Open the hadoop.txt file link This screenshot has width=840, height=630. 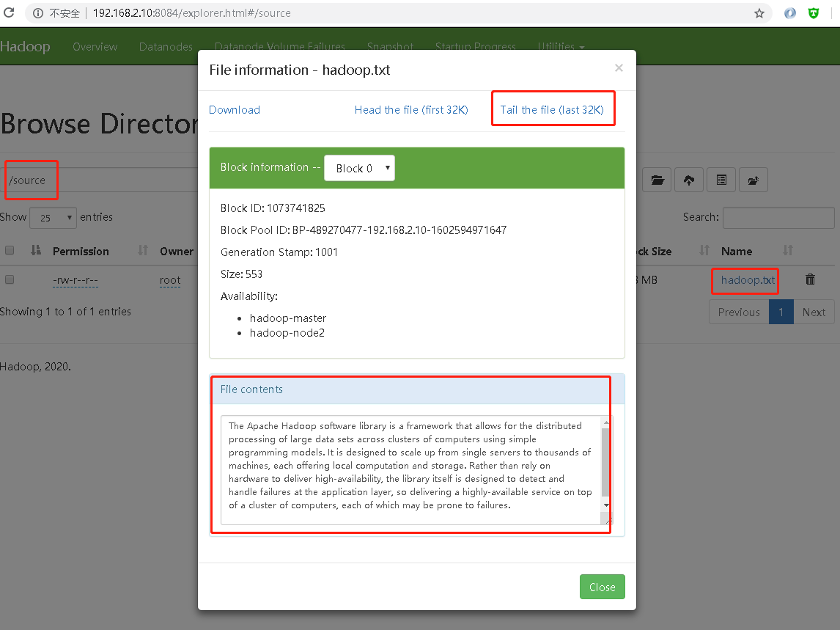[x=748, y=280]
